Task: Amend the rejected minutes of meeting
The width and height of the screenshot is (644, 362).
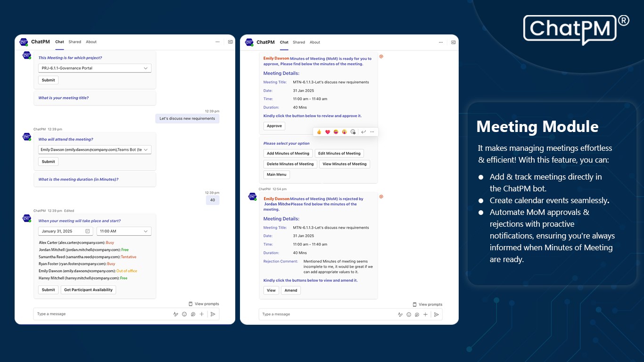Action: pyautogui.click(x=291, y=290)
